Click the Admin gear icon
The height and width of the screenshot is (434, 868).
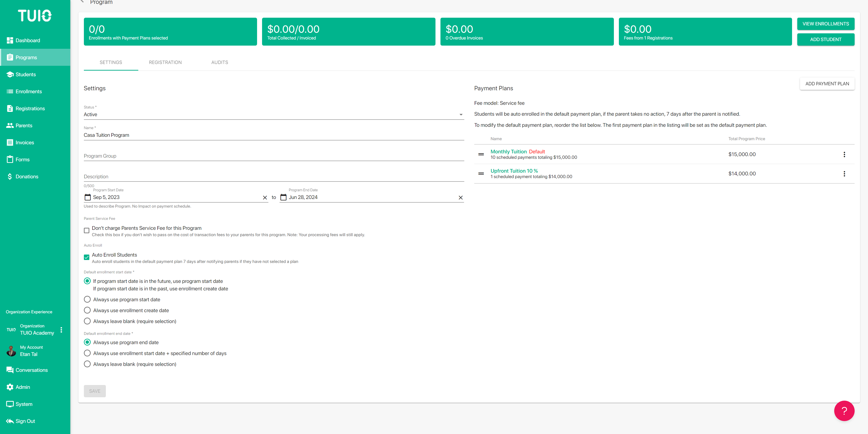(10, 387)
